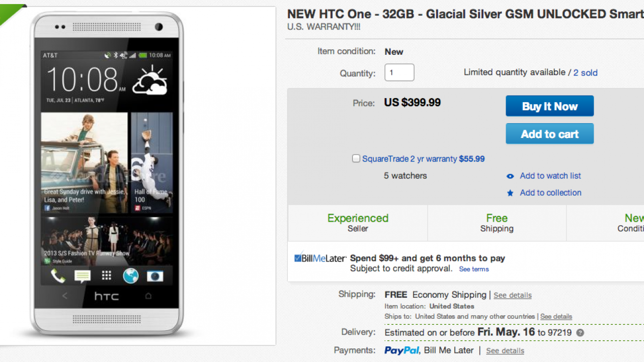The image size is (644, 362).
Task: Click Add to collection link
Action: point(550,193)
